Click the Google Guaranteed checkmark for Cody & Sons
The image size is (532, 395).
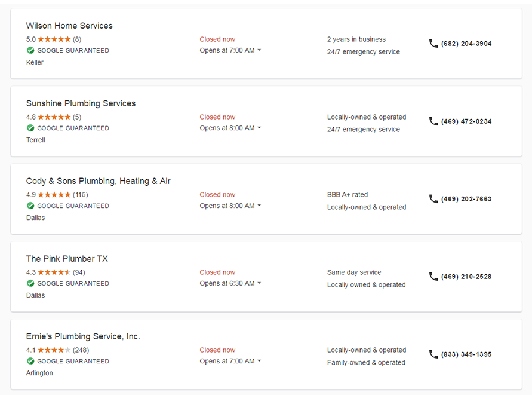click(30, 206)
